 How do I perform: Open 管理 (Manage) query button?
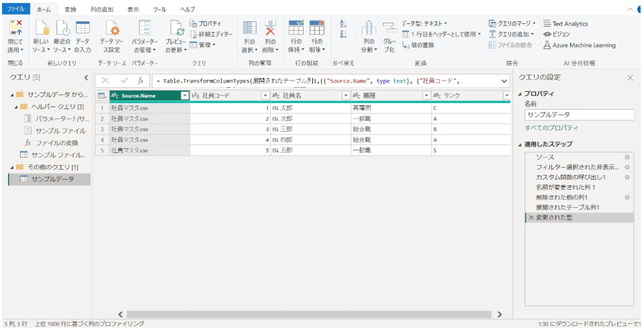point(202,45)
